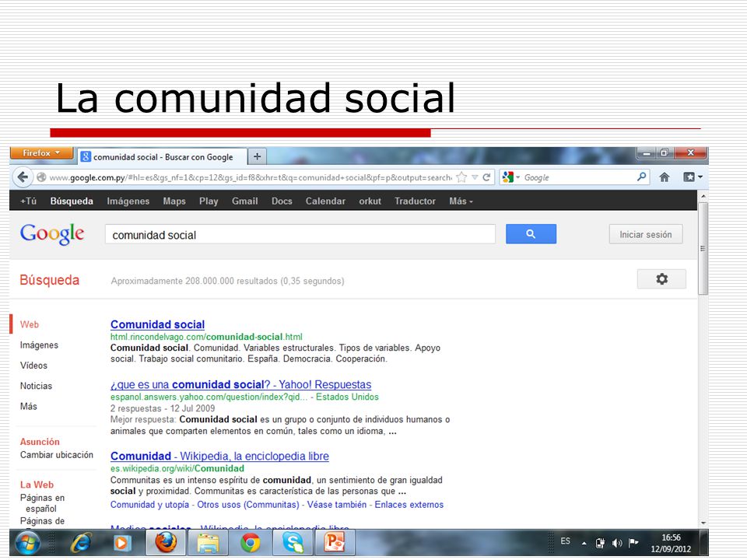The height and width of the screenshot is (560, 747).
Task: Open Véase también sublink
Action: tap(337, 504)
